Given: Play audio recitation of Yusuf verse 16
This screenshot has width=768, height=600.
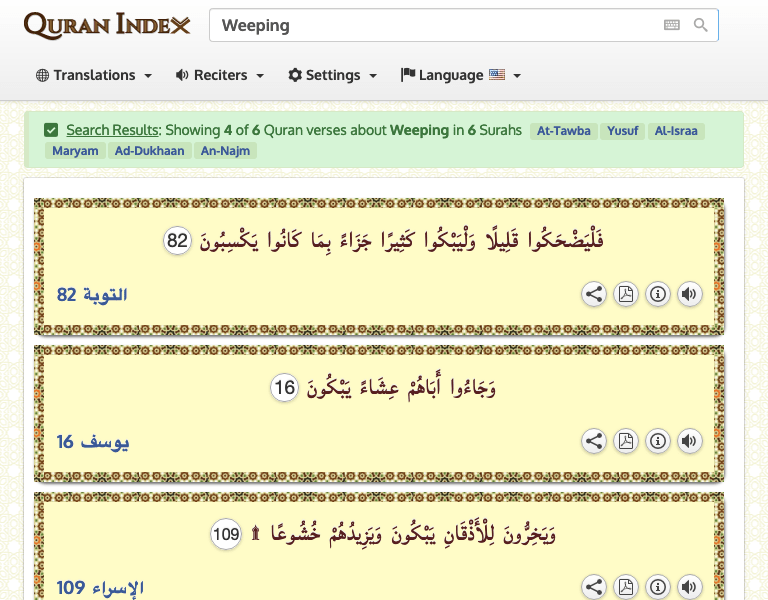Looking at the screenshot, I should point(689,441).
